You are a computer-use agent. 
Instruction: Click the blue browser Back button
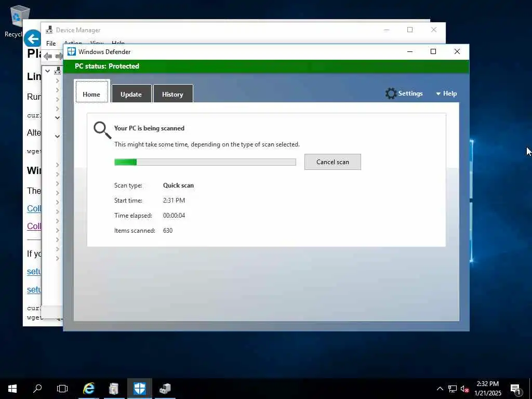click(32, 38)
